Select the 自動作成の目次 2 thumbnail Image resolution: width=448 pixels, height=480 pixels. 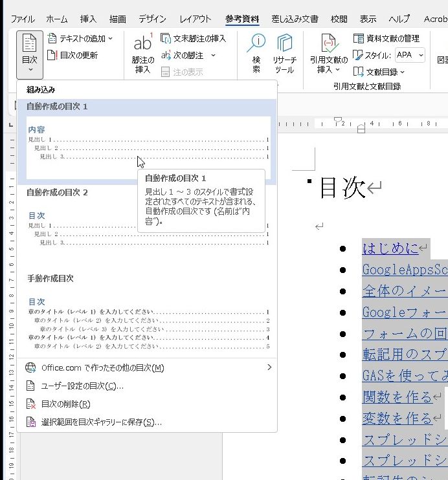(x=148, y=230)
